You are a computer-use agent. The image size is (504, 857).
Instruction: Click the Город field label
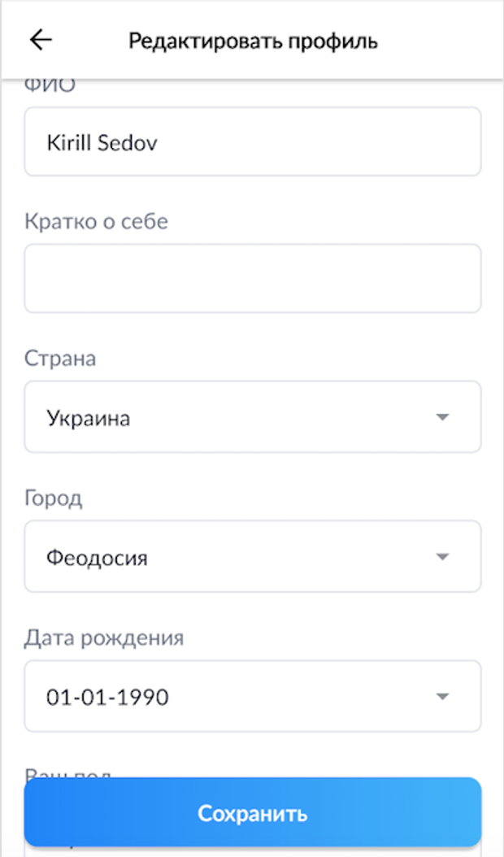54,498
